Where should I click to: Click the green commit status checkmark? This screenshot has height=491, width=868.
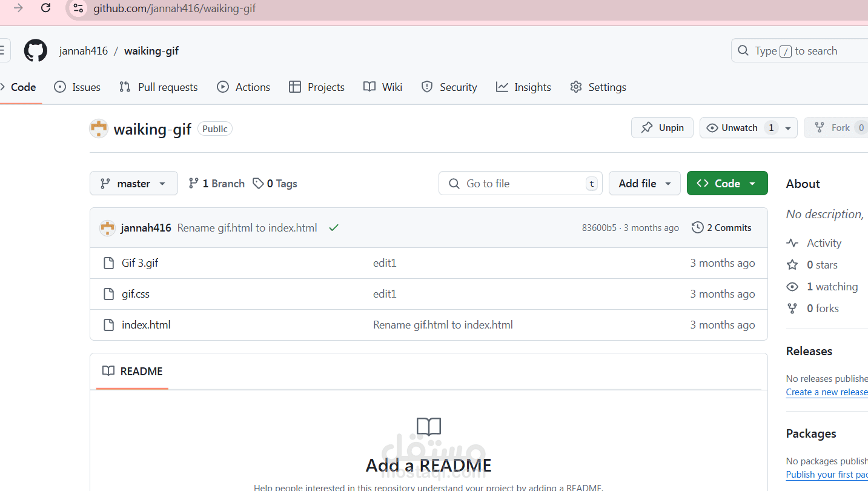click(x=334, y=228)
